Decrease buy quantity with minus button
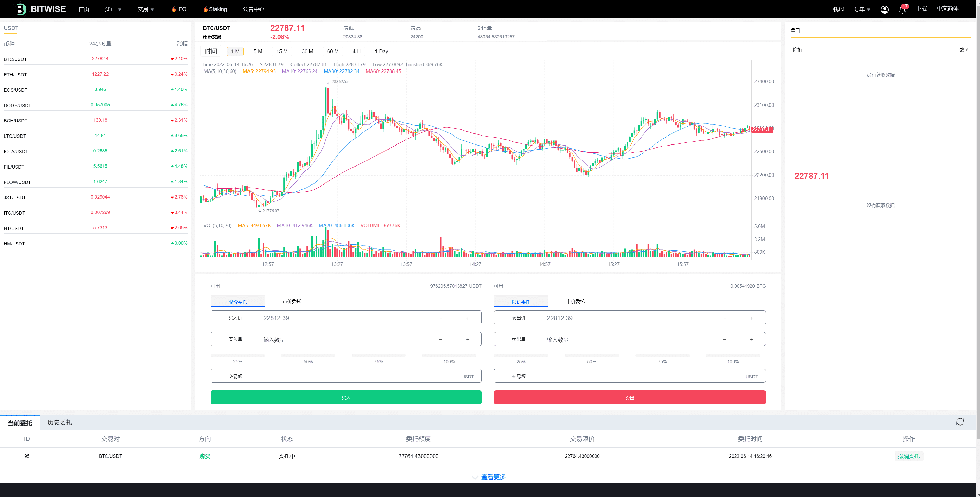Image resolution: width=980 pixels, height=497 pixels. [x=440, y=339]
